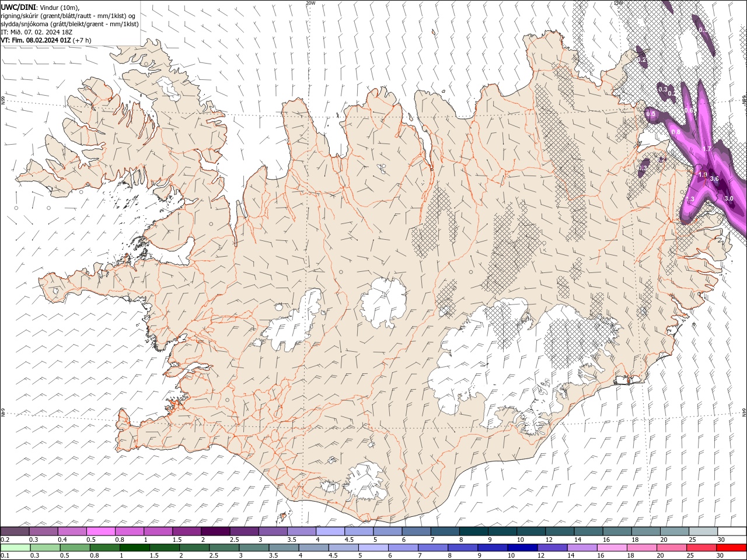Image resolution: width=747 pixels, height=560 pixels.
Task: Pick the bottom-row deep blue swatch between 10 and 12
Action: pos(522,547)
